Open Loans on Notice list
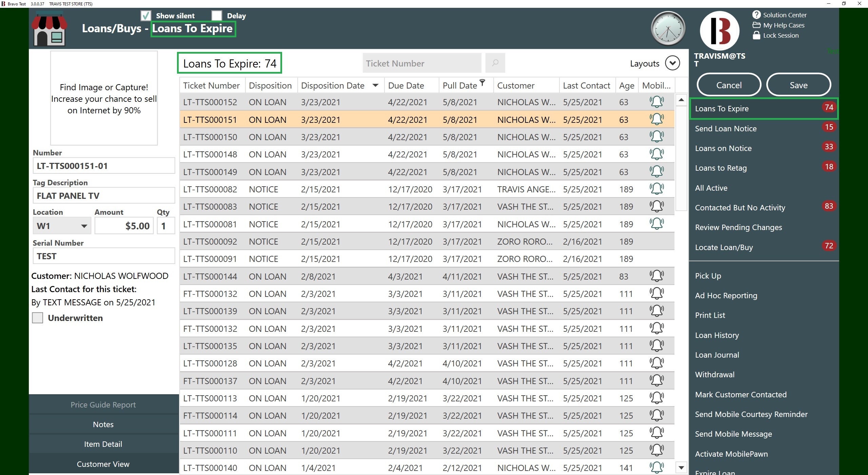Image resolution: width=868 pixels, height=475 pixels. [x=764, y=148]
